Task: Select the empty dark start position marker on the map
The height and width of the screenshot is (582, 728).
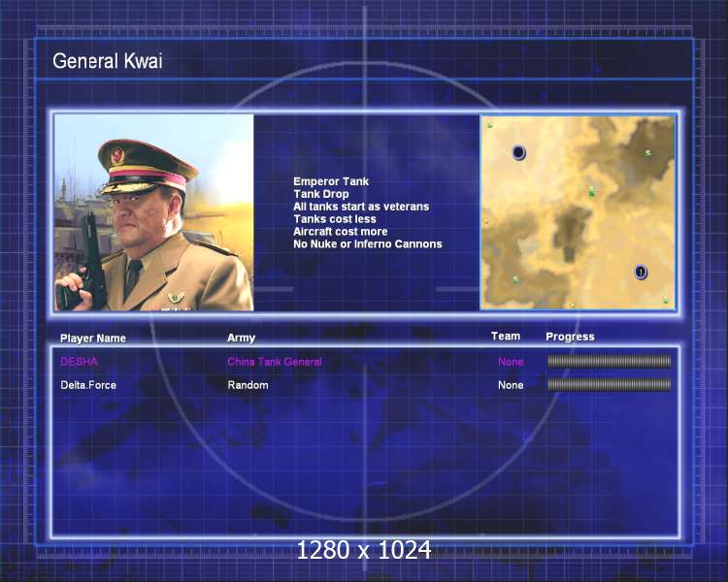Action: coord(518,152)
